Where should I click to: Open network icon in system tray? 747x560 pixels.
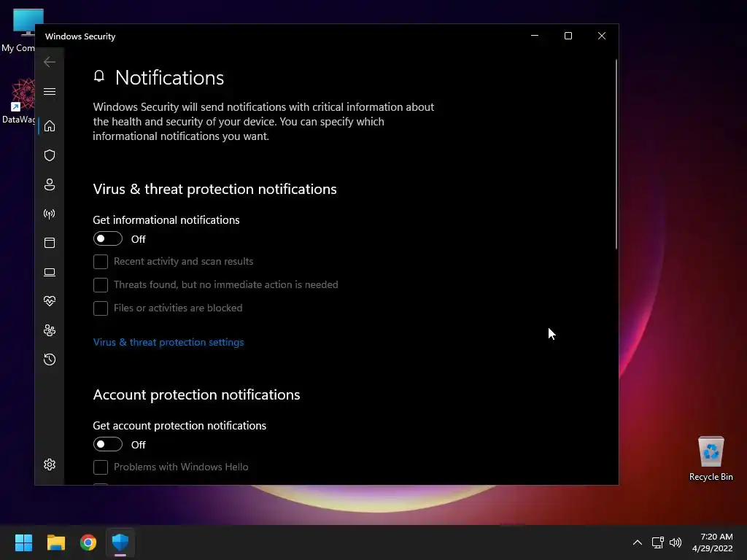coord(658,542)
